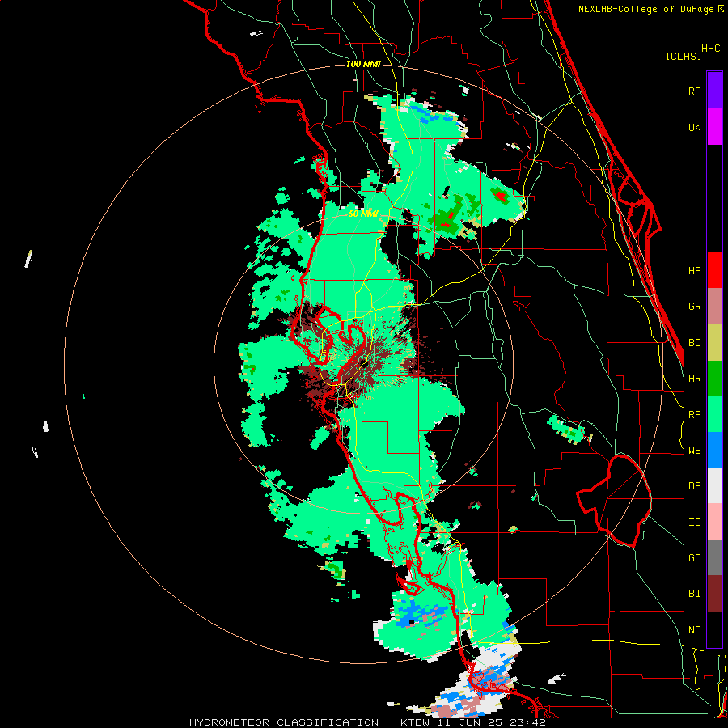Click the BI legend label

tap(694, 594)
